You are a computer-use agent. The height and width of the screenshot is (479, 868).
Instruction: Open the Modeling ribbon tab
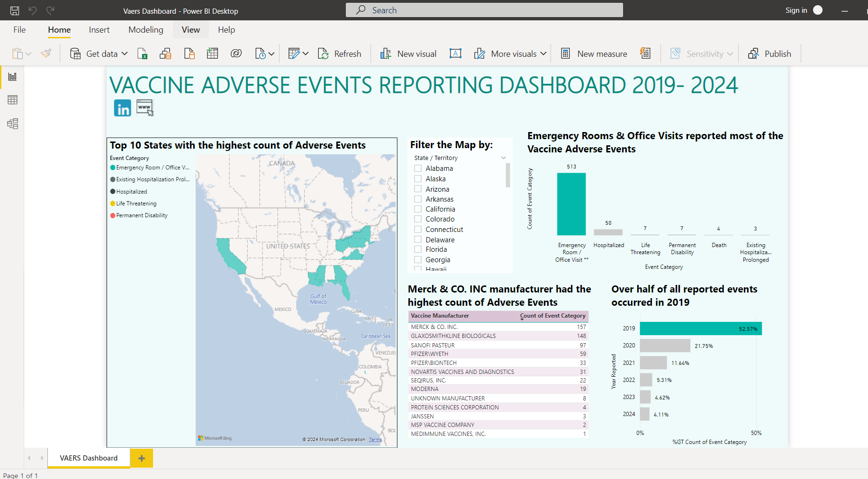click(145, 30)
